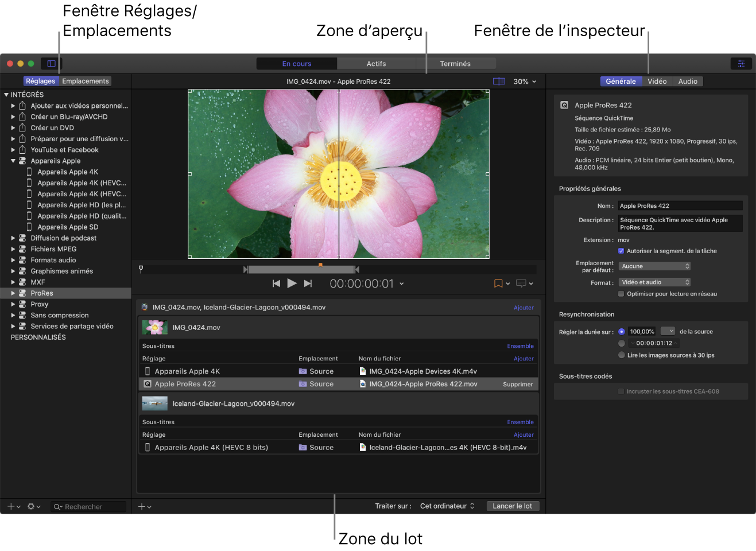Open the Format Vidéo et audio dropdown
Viewport: 756px width, 551px height.
click(654, 282)
